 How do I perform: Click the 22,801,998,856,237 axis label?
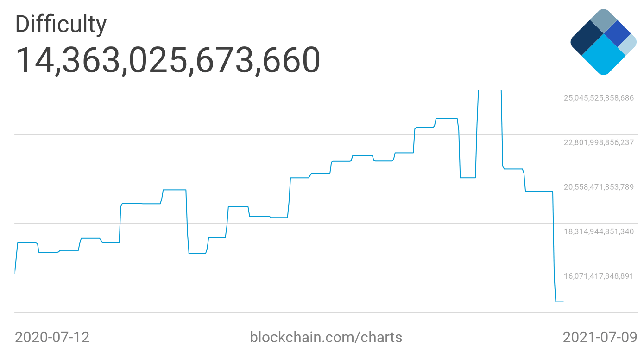coord(598,142)
